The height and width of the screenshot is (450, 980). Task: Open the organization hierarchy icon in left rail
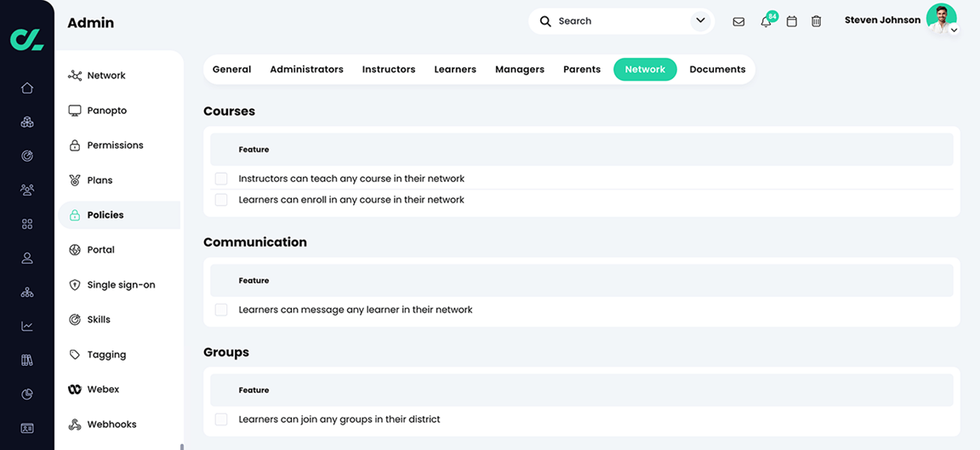pos(27,292)
